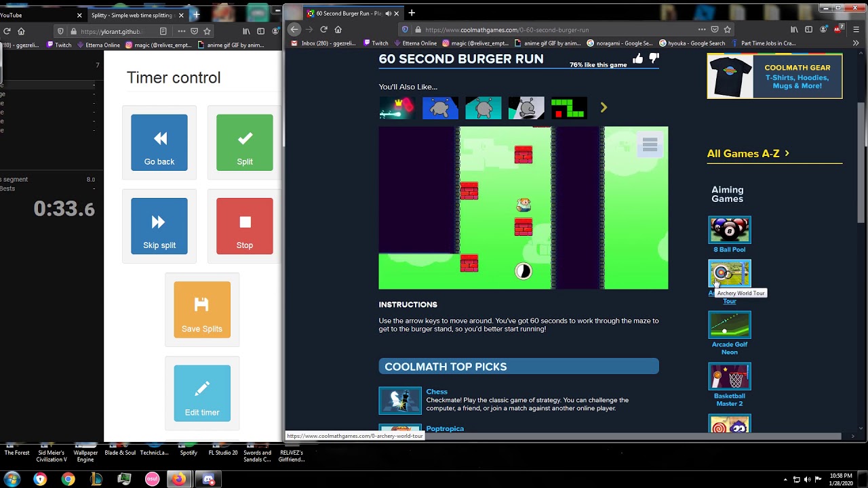This screenshot has height=488, width=868.
Task: Open page actions menu in coolmathgames URL bar
Action: click(x=701, y=29)
